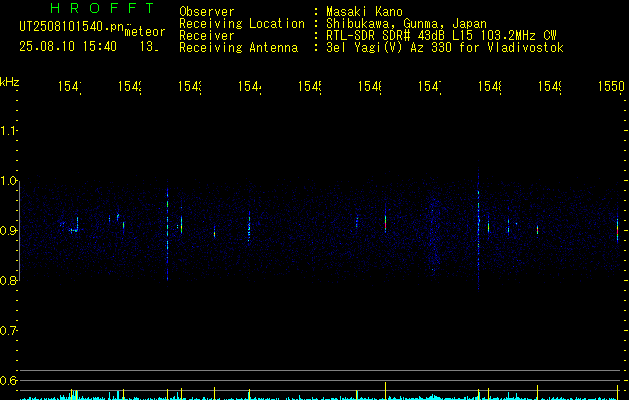
Task: Click the Receiving Location label
Action: tap(242, 24)
